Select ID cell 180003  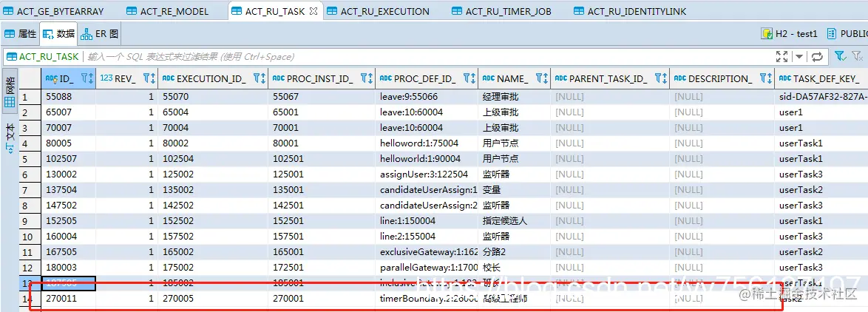coord(69,267)
